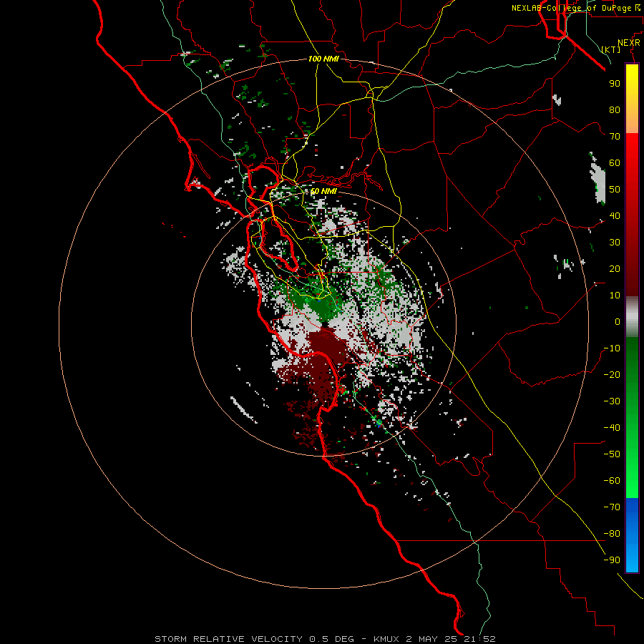The height and width of the screenshot is (644, 644).
Task: Pick the "-90" label on the velocity scale
Action: (612, 560)
